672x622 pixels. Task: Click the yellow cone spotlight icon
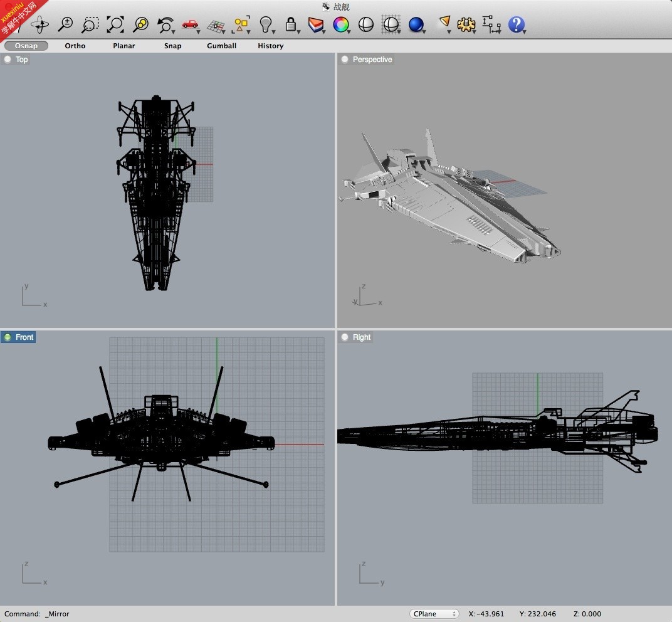click(x=444, y=24)
